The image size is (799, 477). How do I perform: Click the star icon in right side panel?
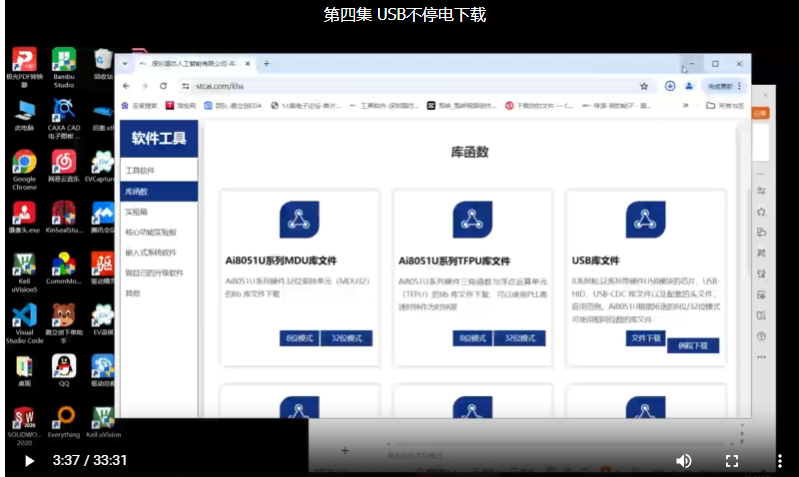pyautogui.click(x=761, y=211)
